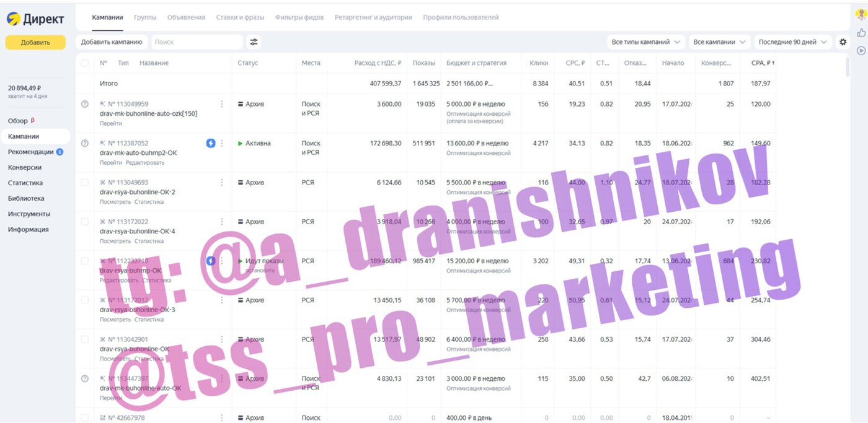The height and width of the screenshot is (423, 868).
Task: Switch to the Ретаргетинг и аудитории tab
Action: [x=373, y=17]
